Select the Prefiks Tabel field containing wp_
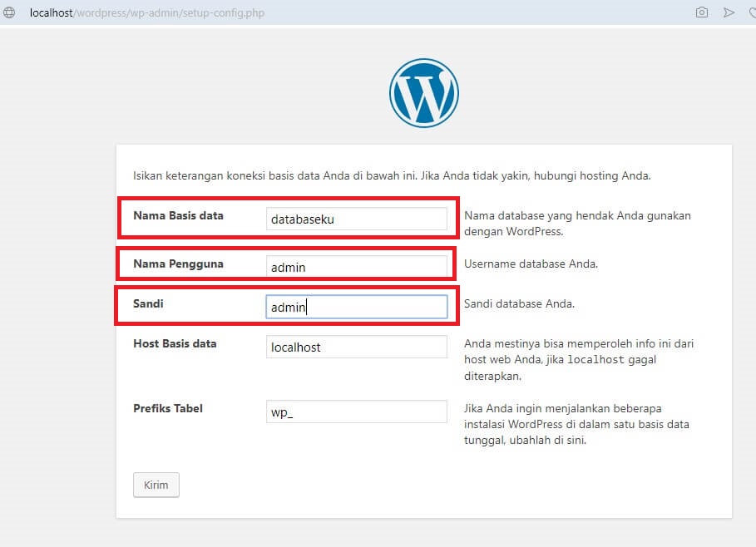 tap(356, 411)
